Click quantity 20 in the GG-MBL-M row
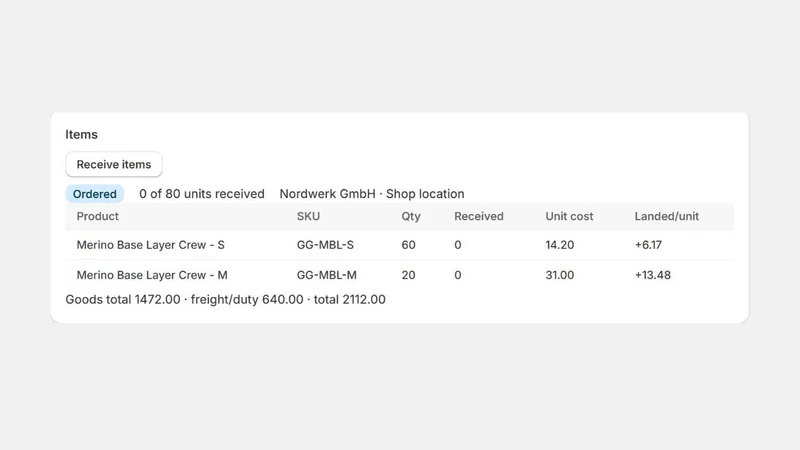The height and width of the screenshot is (450, 800). point(408,275)
